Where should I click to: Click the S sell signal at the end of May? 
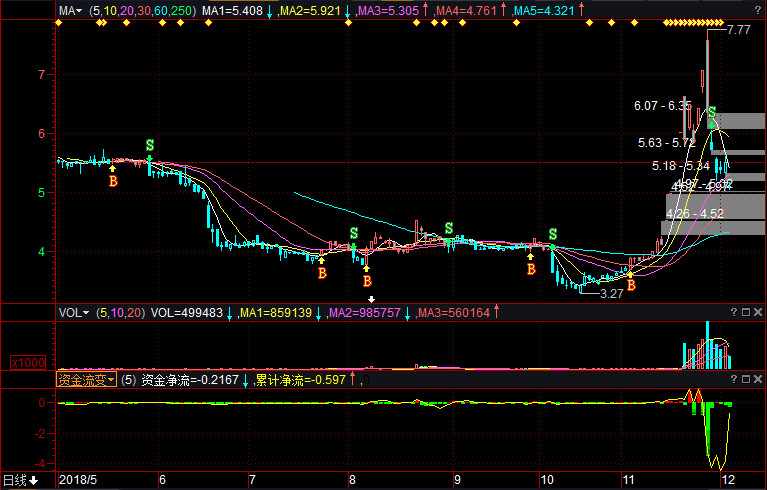[x=150, y=145]
